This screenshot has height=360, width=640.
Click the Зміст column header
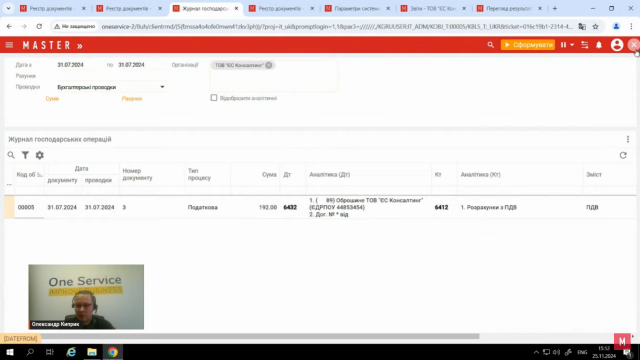click(x=594, y=175)
